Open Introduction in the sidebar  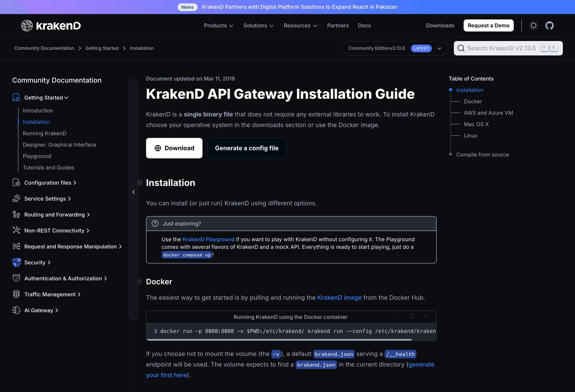pyautogui.click(x=38, y=111)
